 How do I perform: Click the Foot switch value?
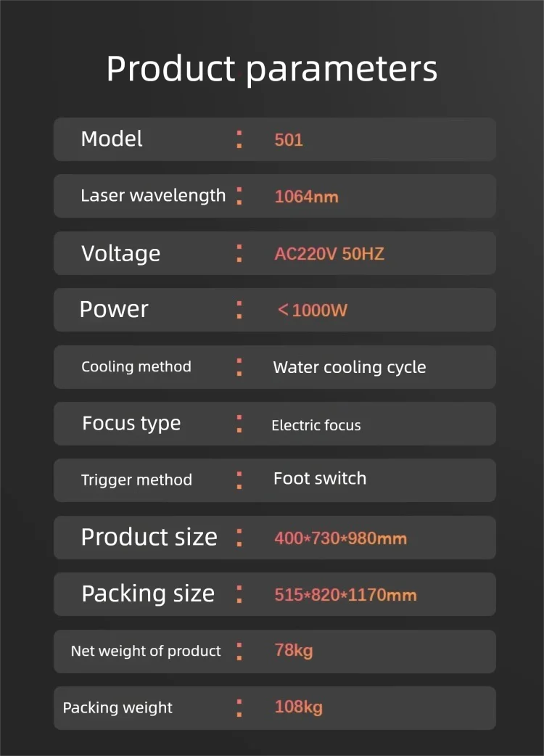[x=320, y=478]
